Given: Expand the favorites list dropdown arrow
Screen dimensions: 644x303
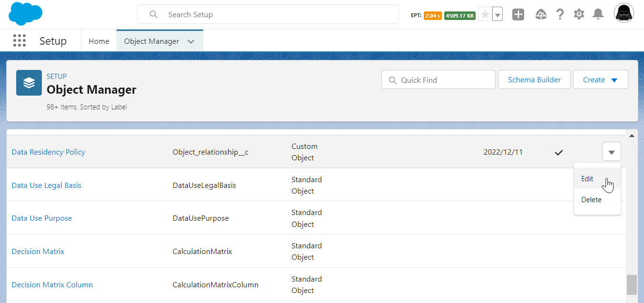Looking at the screenshot, I should coord(498,15).
